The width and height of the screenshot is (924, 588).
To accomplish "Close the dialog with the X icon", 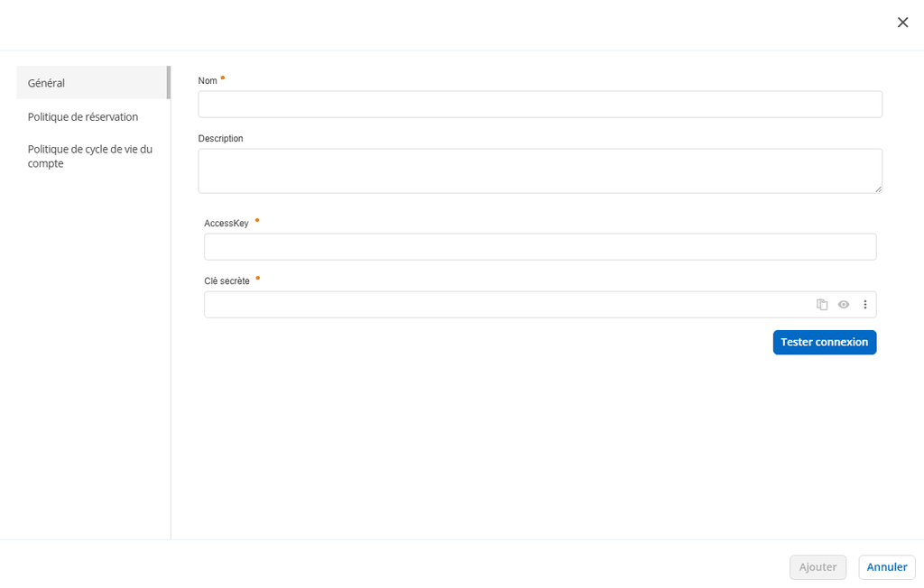I will tap(902, 22).
